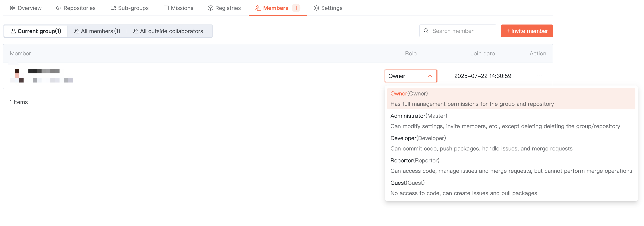Click the Registries cube icon
Viewport: 644px width, 226px height.
pyautogui.click(x=210, y=8)
